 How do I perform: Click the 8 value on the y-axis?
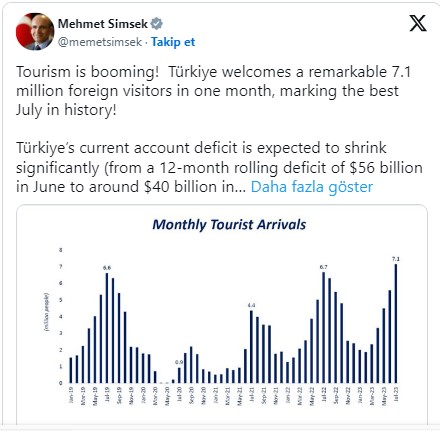60,250
